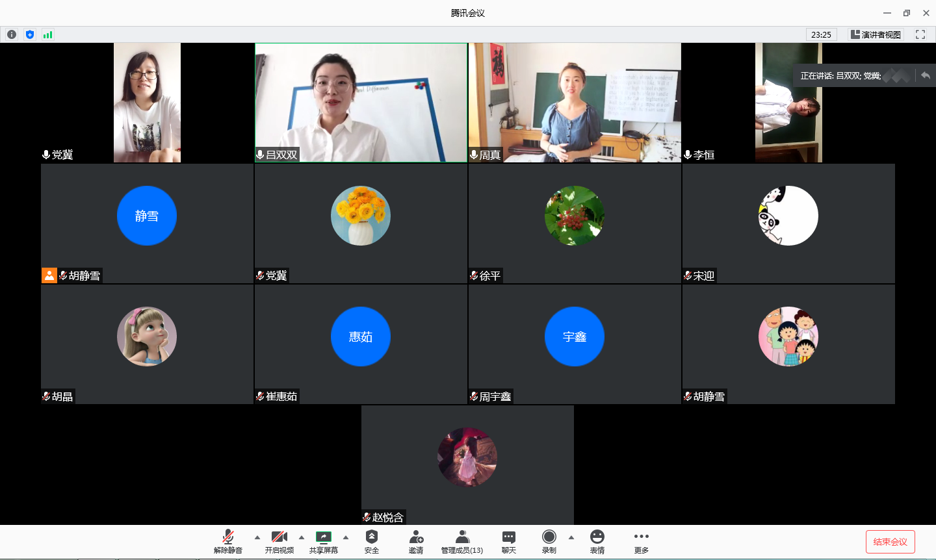
Task: Toggle 解除静音 microphone unmute
Action: [x=228, y=541]
